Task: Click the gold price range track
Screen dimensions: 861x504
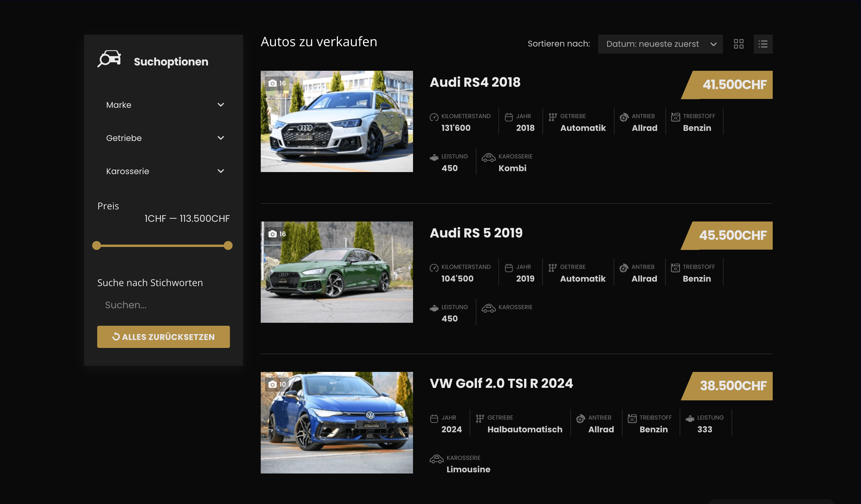Action: [162, 245]
